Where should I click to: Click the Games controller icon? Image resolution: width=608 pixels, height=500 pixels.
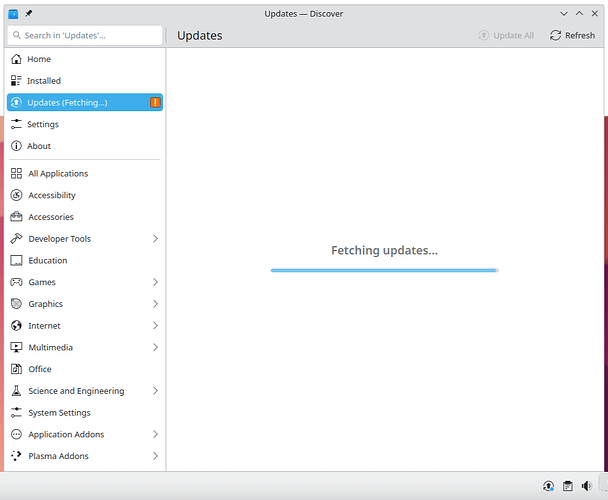16,282
